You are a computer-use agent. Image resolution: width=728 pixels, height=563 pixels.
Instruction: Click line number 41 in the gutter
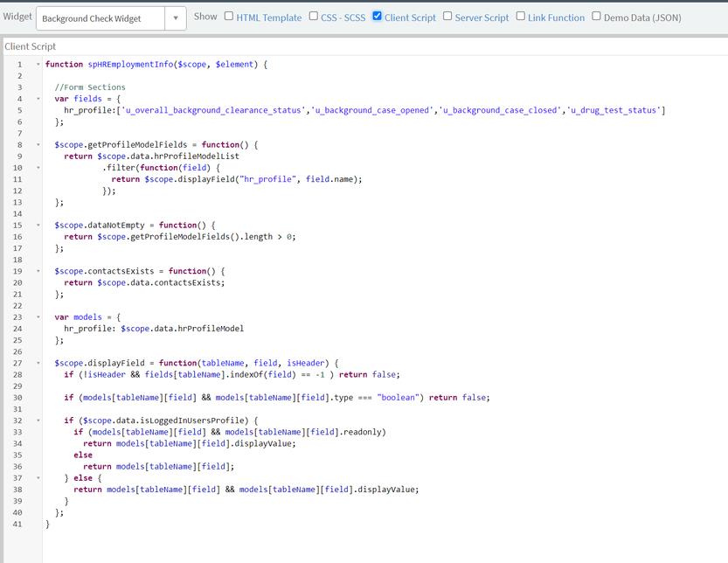[x=17, y=524]
